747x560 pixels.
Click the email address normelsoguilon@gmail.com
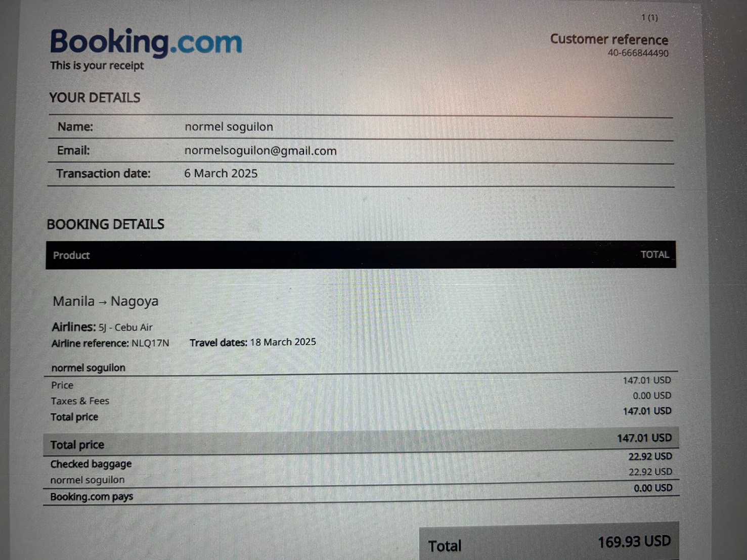[260, 151]
